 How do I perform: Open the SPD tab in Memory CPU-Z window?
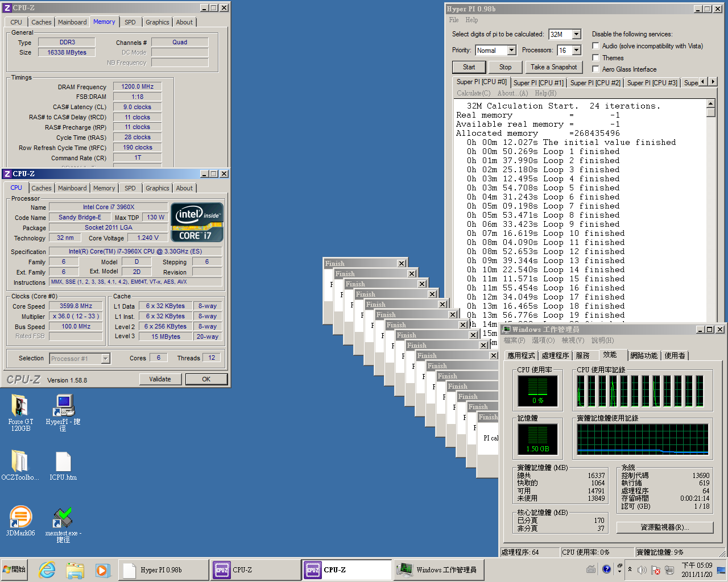(x=130, y=22)
